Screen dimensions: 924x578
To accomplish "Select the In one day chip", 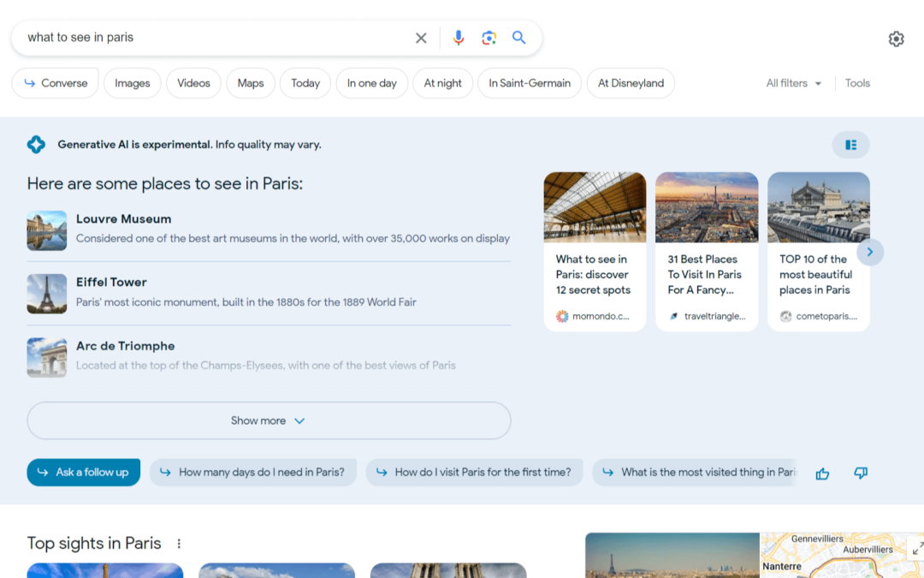I will [372, 83].
